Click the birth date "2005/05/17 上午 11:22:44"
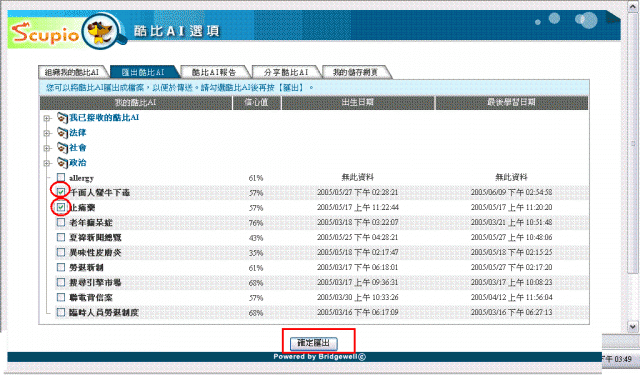 coord(358,207)
